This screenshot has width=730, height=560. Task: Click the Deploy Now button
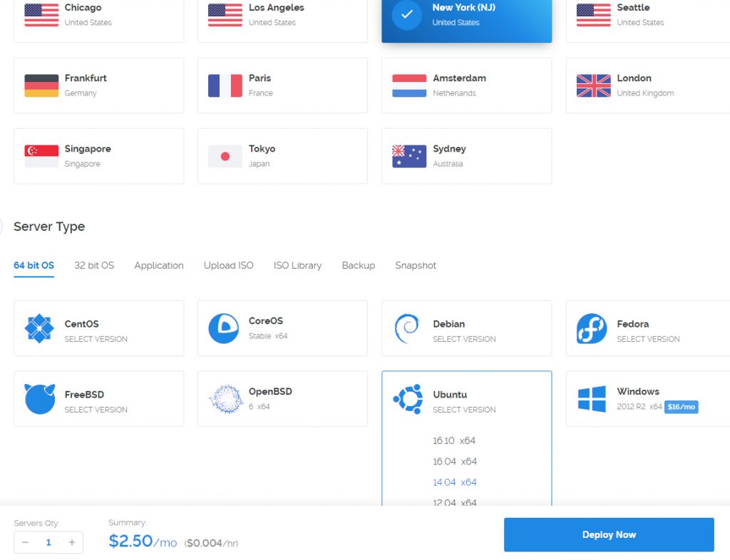[609, 535]
